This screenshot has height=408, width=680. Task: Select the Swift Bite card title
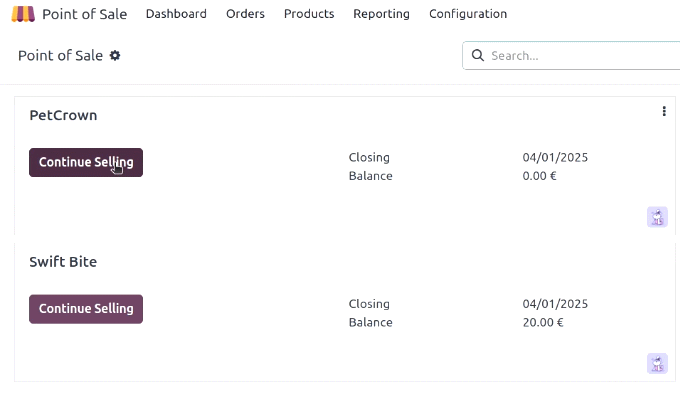pos(63,262)
